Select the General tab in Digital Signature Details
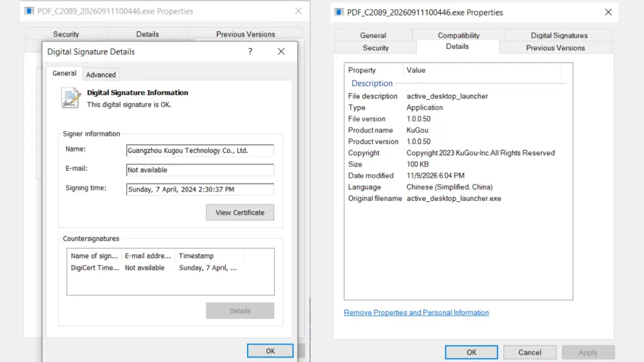Viewport: 644px width, 362px height. [x=65, y=73]
